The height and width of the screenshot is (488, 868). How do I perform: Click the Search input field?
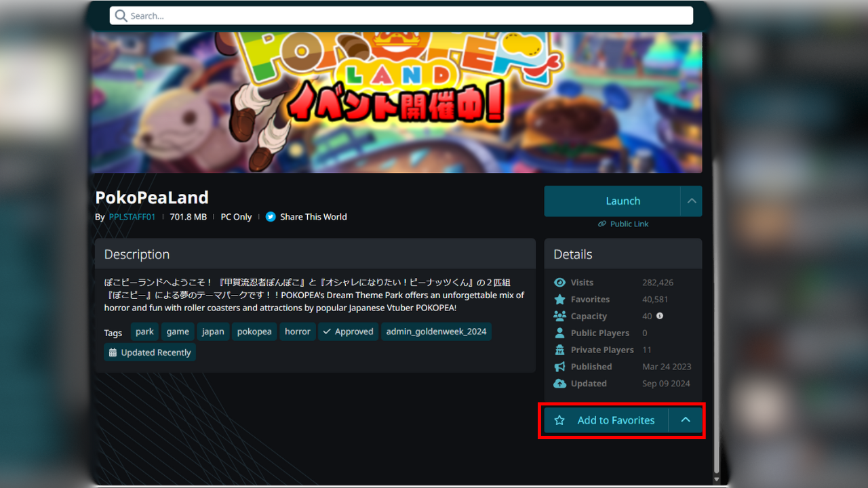tap(401, 16)
